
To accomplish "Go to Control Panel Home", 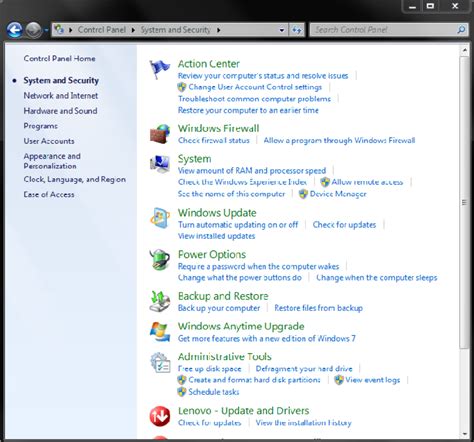I will point(59,58).
